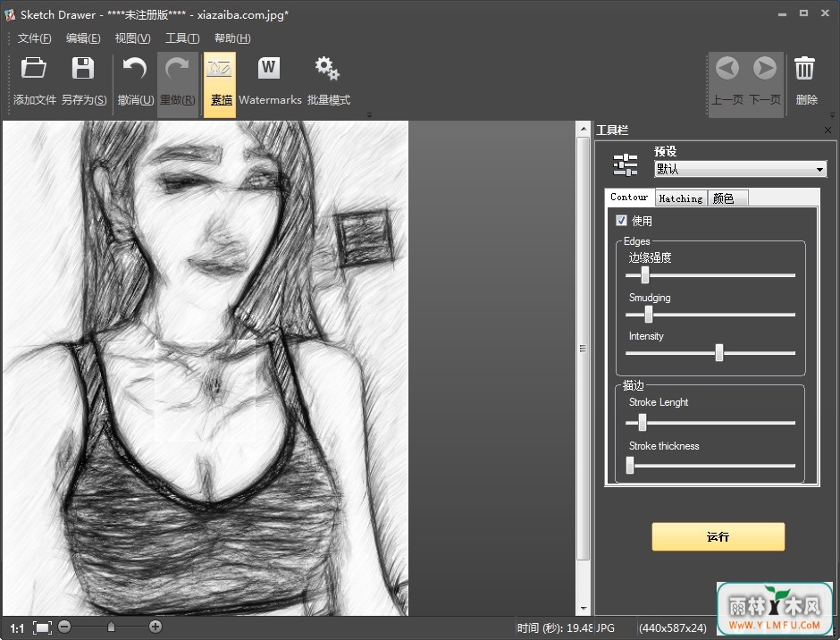Click the 删除 trash icon
Image resolution: width=840 pixels, height=640 pixels.
point(804,69)
